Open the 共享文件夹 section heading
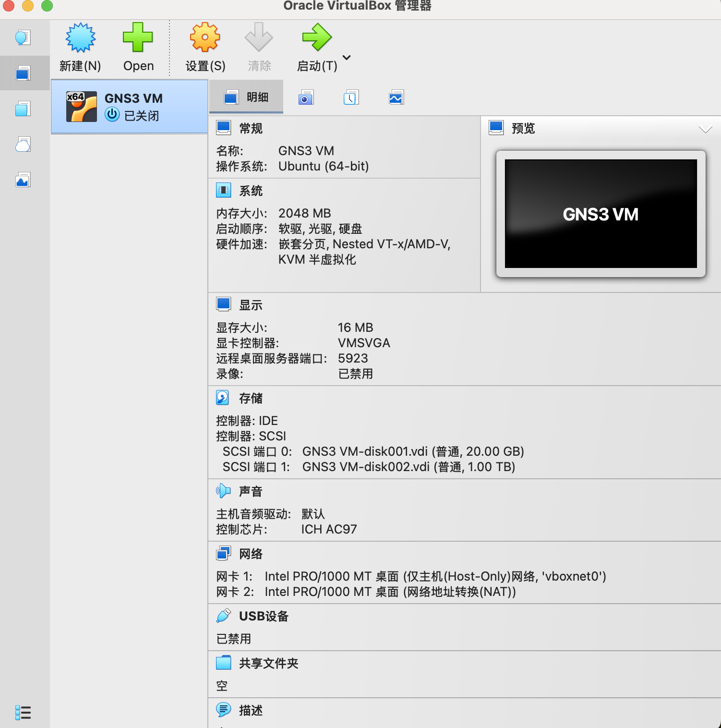Screen dimensions: 721x728 click(269, 663)
